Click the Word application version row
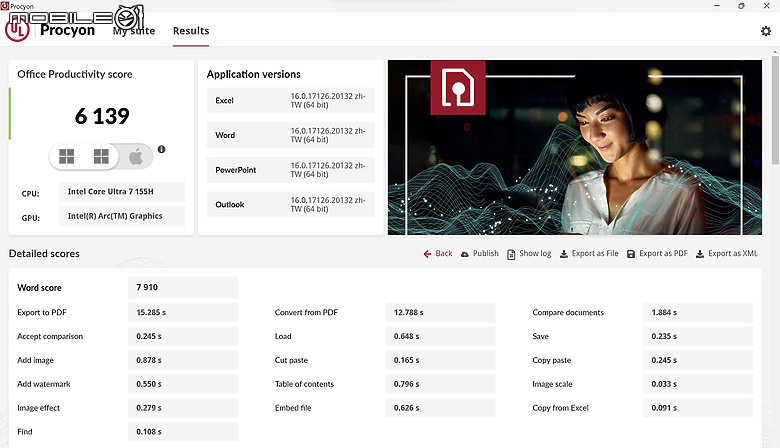This screenshot has height=448, width=780. 291,135
